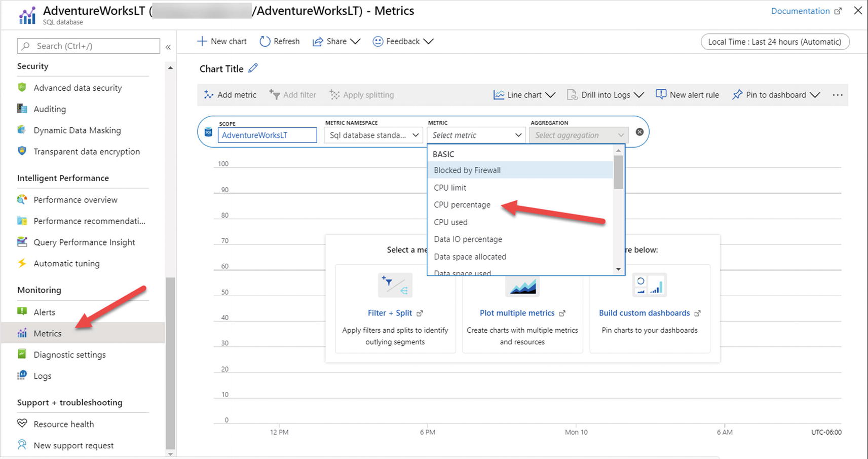868x459 pixels.
Task: Edit chart title with pencil icon
Action: click(253, 68)
